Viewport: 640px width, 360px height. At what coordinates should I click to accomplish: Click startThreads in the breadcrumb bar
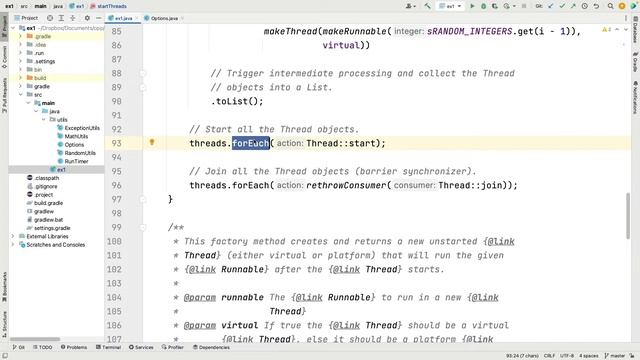pyautogui.click(x=108, y=6)
